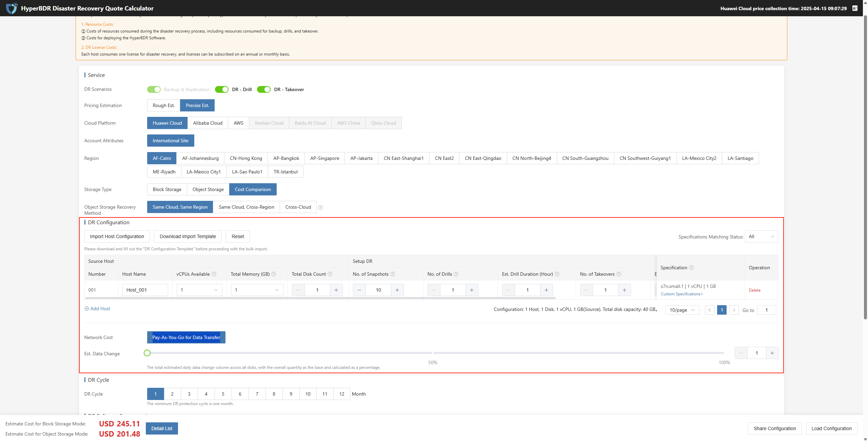Choose Cross-Cloud recovery method
This screenshot has width=868, height=442.
pos(298,207)
